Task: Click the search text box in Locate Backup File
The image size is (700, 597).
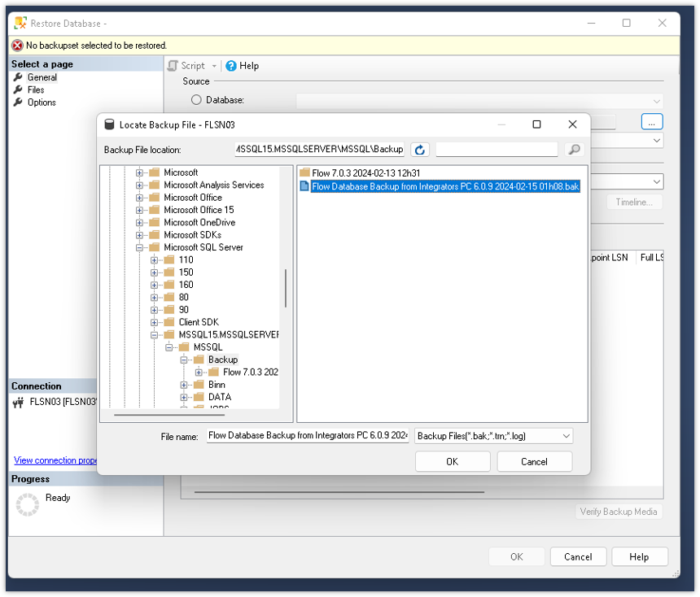Action: pyautogui.click(x=497, y=150)
